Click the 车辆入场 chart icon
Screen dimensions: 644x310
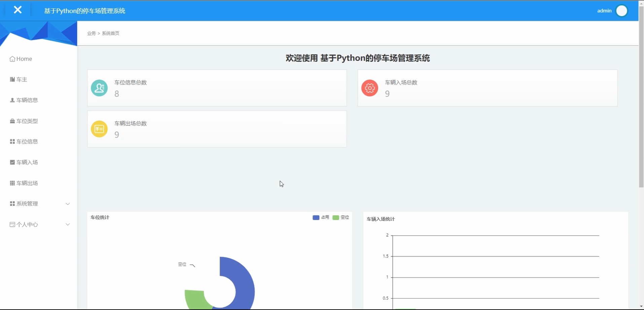tap(12, 162)
